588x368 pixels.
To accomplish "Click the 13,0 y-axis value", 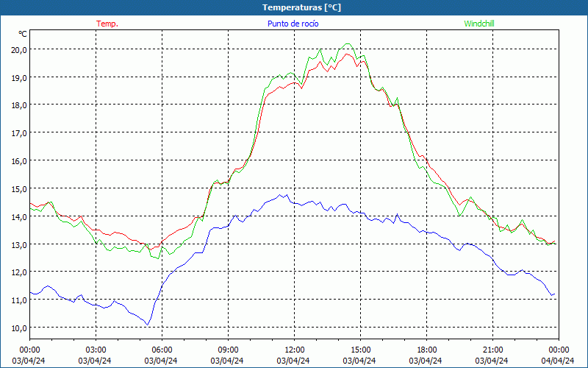I will [19, 244].
